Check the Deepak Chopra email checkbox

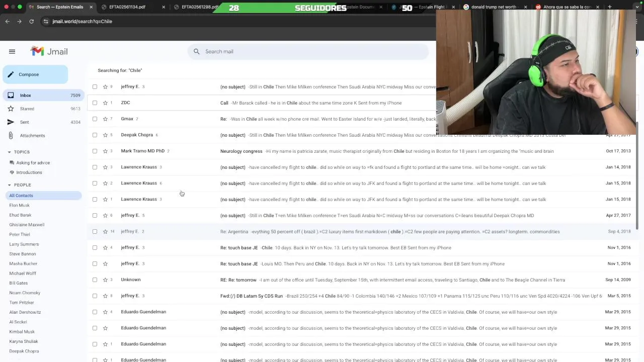95,135
